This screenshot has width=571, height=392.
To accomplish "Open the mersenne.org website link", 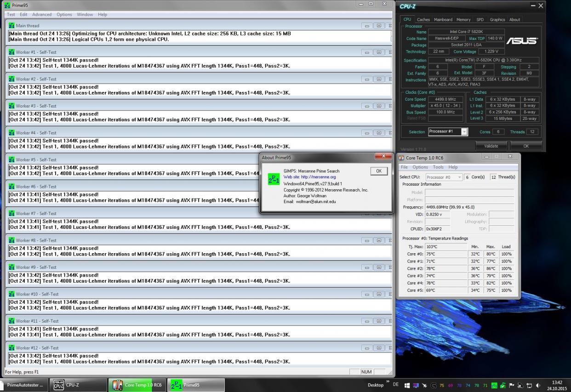I will (x=309, y=177).
